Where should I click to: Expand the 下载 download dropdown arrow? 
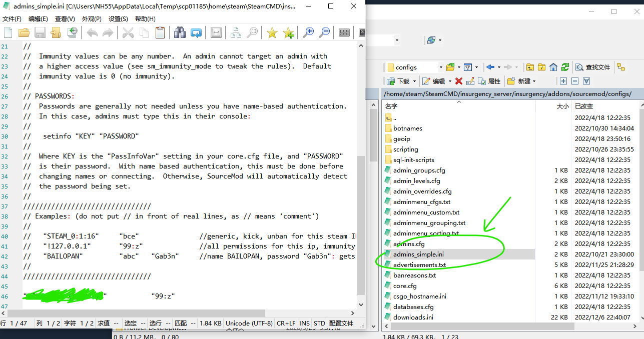pyautogui.click(x=414, y=81)
